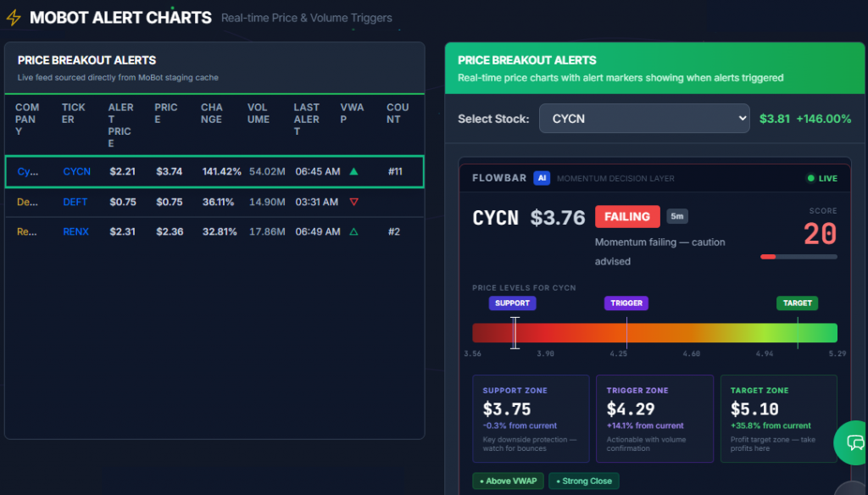Open the chat bubble widget

pos(854,442)
